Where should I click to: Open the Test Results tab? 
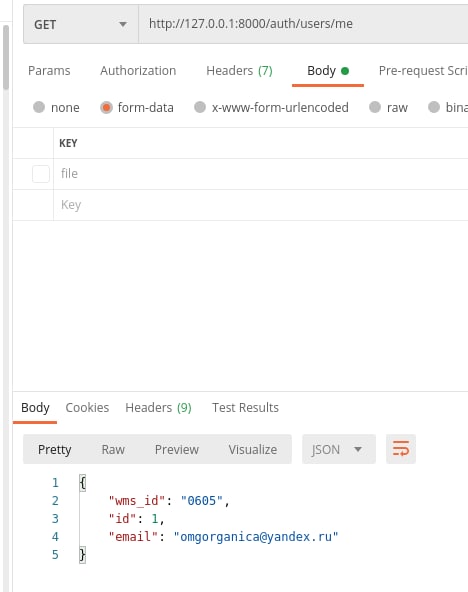click(x=245, y=408)
